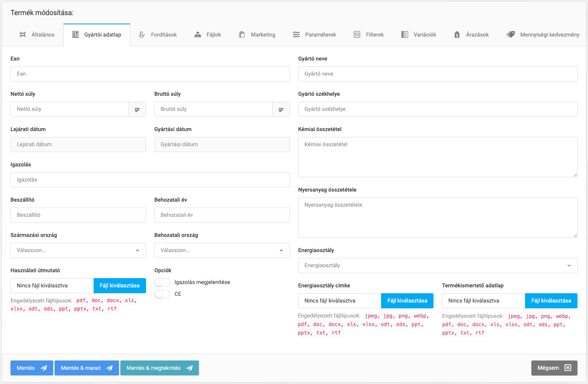
Task: Click the Marketing clipboard icon
Action: pyautogui.click(x=242, y=34)
